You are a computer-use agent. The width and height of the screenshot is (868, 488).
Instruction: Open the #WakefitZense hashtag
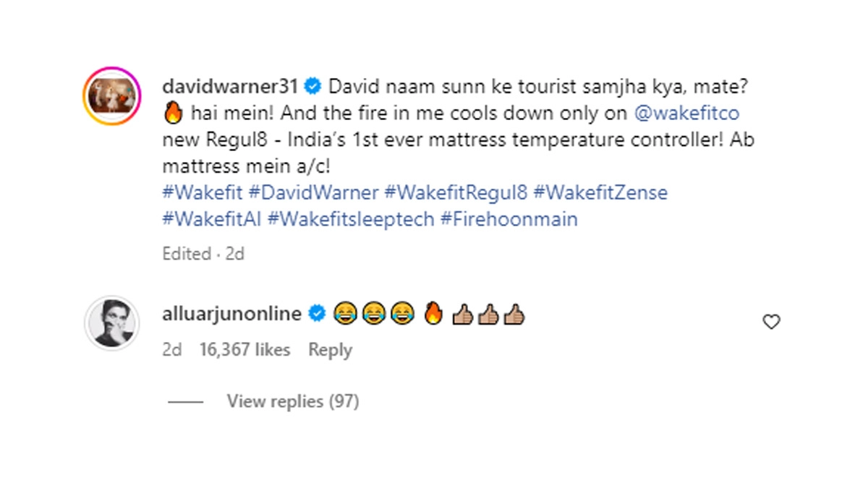(x=601, y=192)
